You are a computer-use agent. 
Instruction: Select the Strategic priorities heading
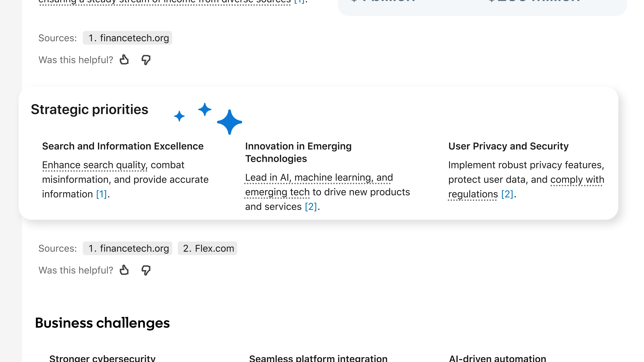click(90, 109)
